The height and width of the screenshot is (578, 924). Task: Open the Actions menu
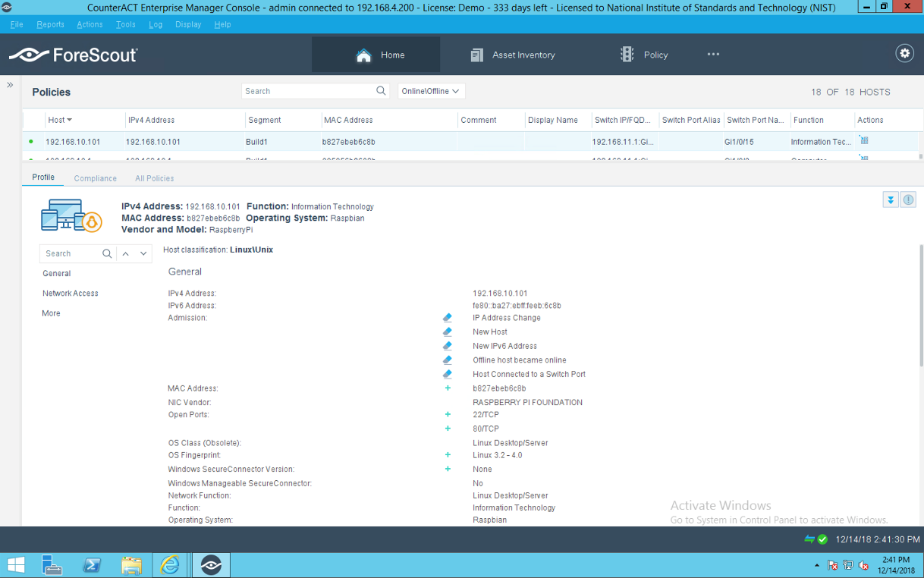[90, 24]
